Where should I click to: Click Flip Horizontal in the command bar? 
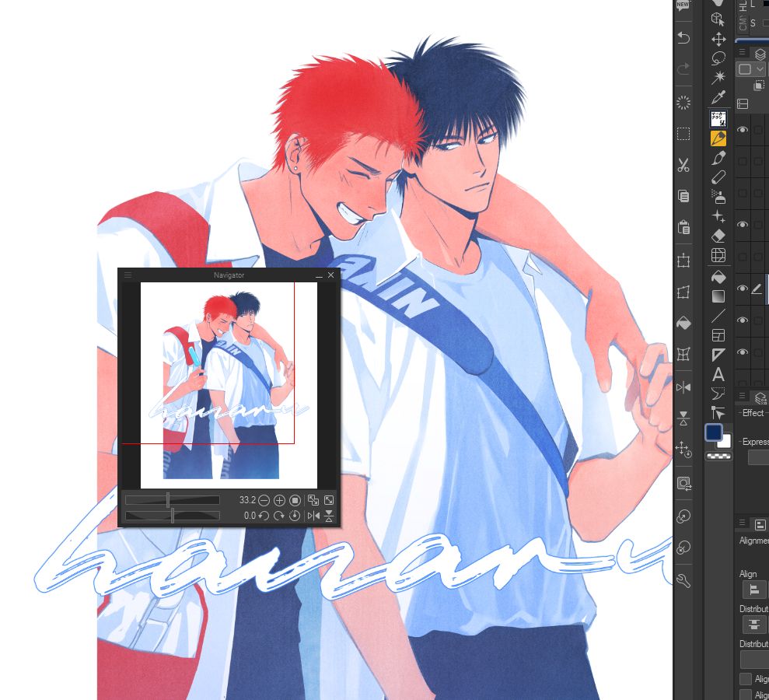[x=683, y=387]
